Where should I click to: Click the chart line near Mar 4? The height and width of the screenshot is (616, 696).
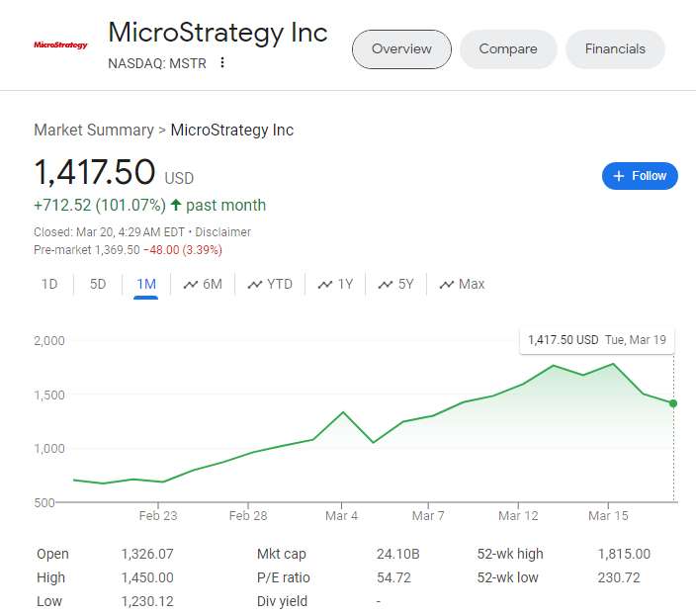pos(343,412)
